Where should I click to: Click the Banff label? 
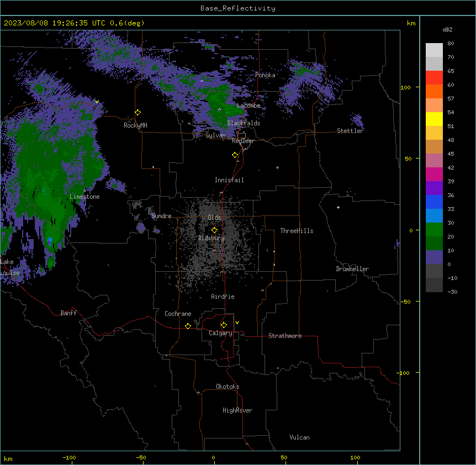pos(68,313)
